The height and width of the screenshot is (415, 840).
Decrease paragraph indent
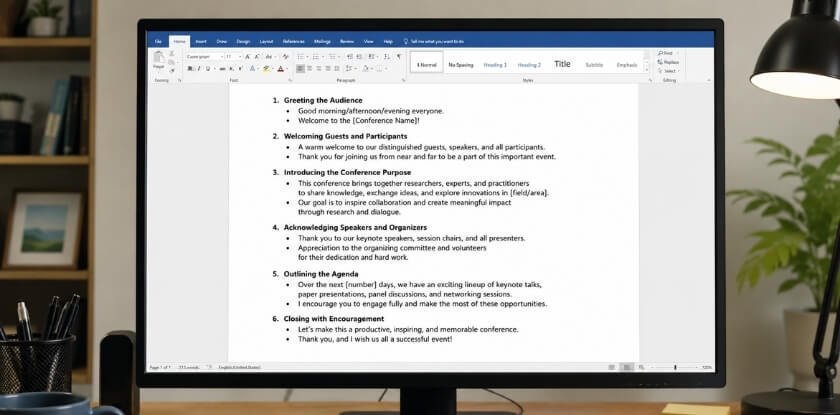(349, 57)
